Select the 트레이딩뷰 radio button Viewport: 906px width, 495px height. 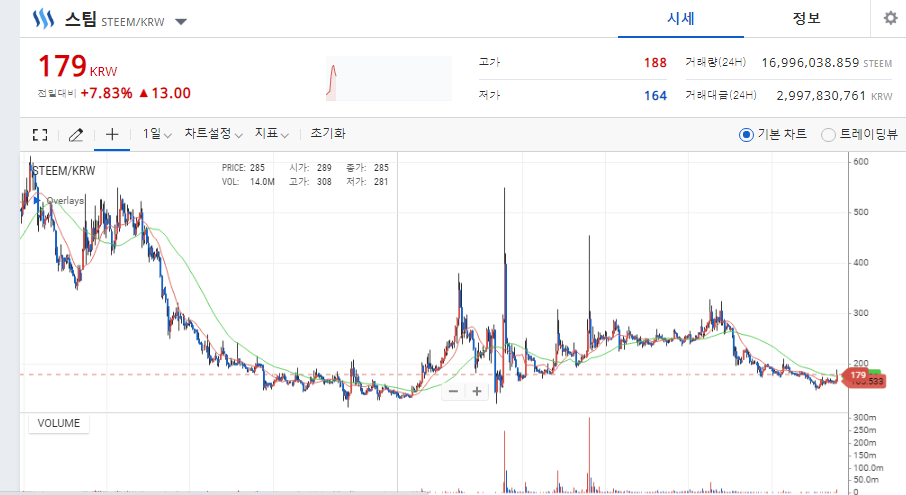point(828,135)
